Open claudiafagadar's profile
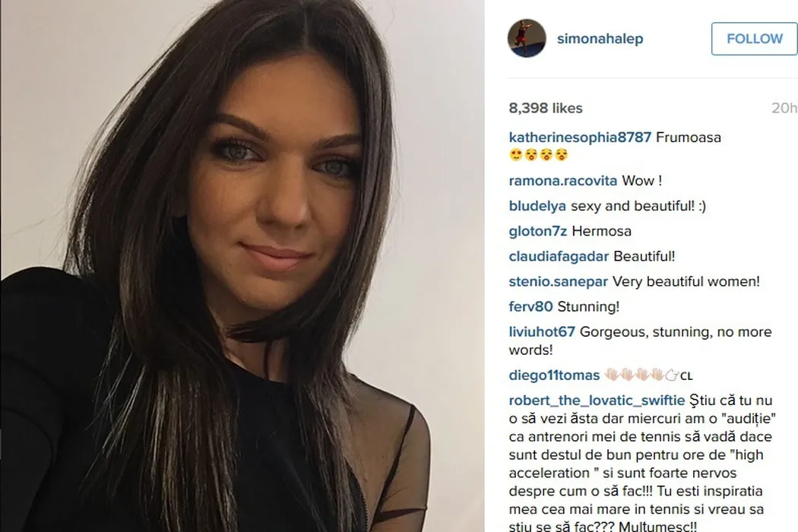This screenshot has height=532, width=798. tap(559, 256)
